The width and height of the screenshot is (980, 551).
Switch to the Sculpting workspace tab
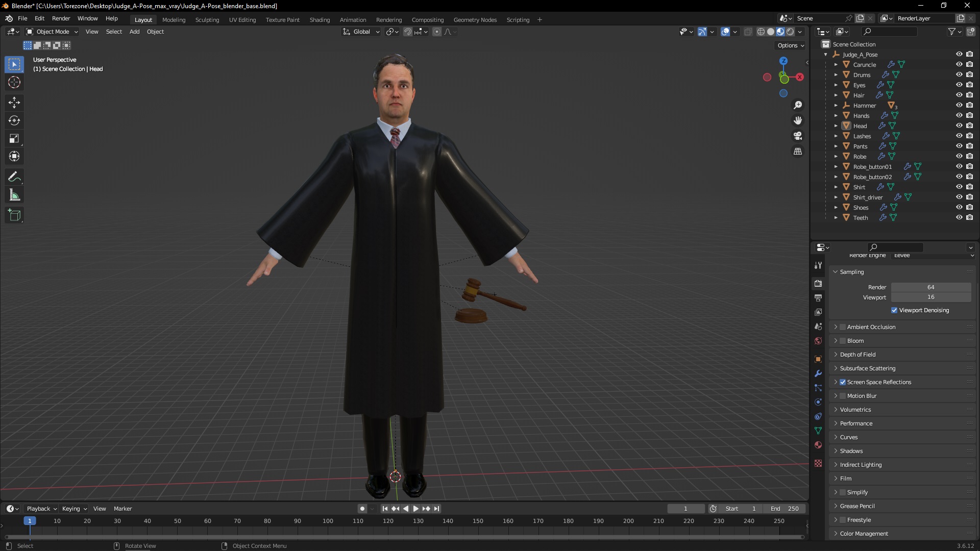point(207,20)
